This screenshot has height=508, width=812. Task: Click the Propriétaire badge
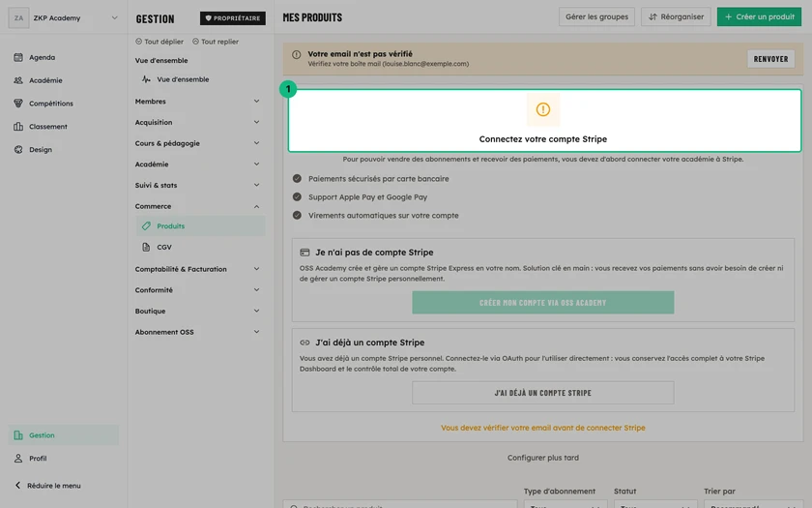tap(233, 18)
